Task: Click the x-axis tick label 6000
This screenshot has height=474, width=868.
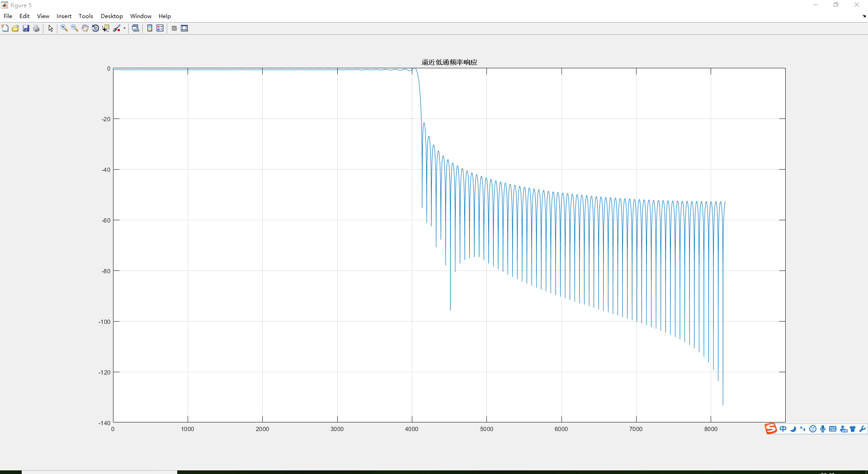Action: point(561,429)
